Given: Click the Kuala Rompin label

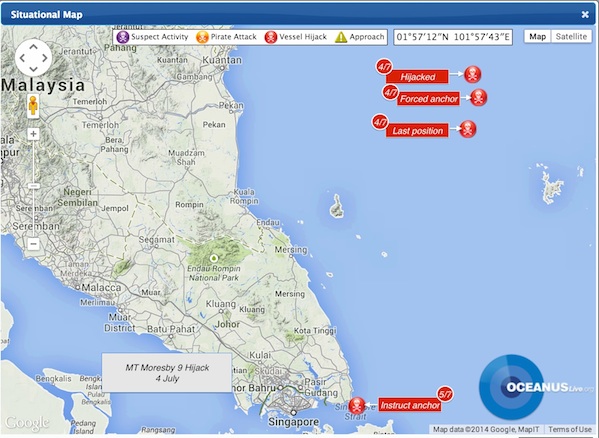Looking at the screenshot, I should [x=244, y=196].
